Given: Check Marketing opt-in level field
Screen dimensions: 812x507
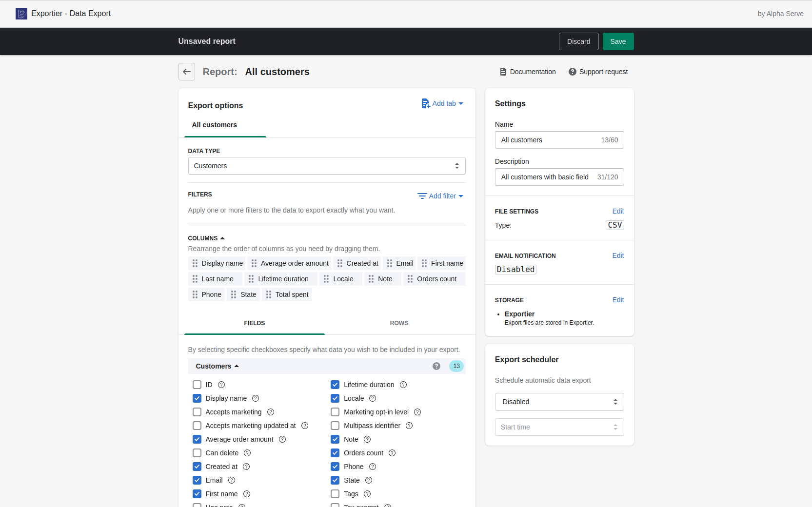Looking at the screenshot, I should point(335,412).
